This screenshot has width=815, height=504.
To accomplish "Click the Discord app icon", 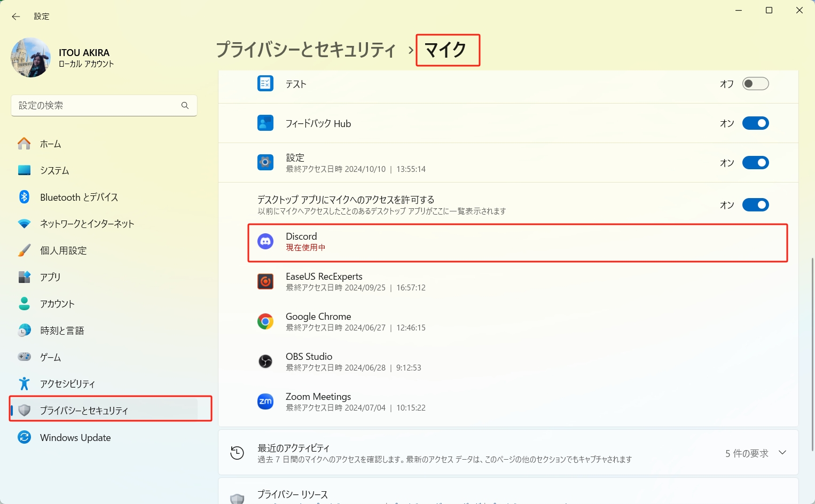I will tap(265, 241).
